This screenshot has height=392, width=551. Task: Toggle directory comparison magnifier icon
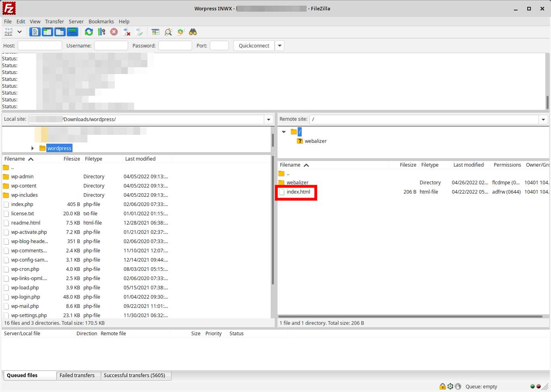168,32
